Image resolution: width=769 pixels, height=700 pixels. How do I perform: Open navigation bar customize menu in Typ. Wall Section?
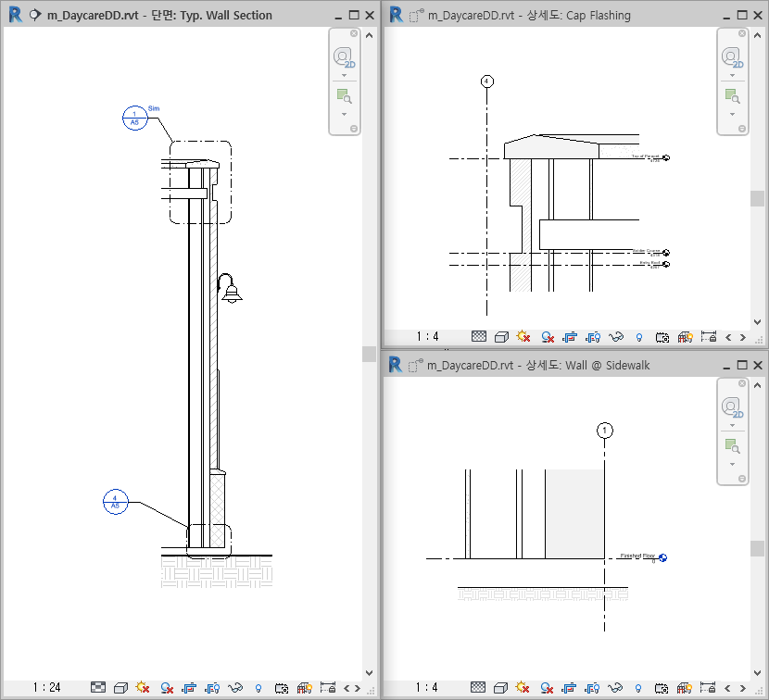[x=354, y=129]
